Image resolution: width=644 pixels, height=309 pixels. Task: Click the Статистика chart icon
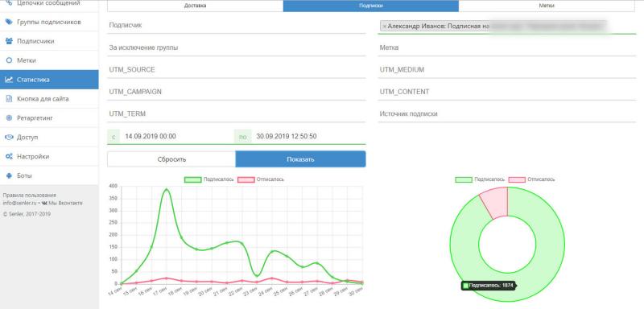point(9,80)
